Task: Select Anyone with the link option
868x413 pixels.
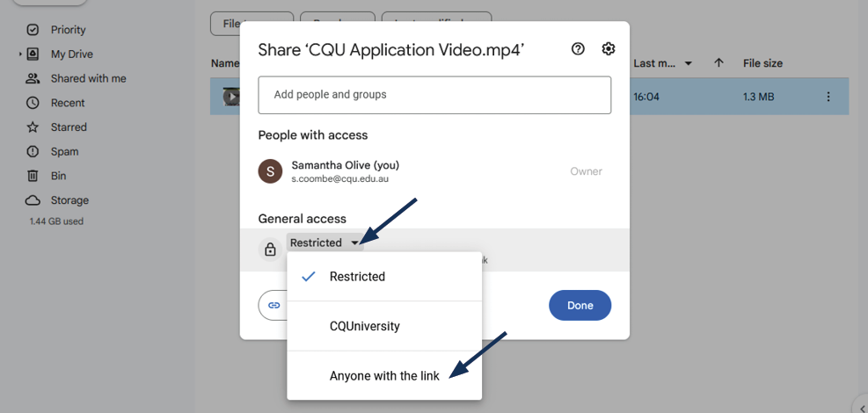Action: click(x=384, y=376)
